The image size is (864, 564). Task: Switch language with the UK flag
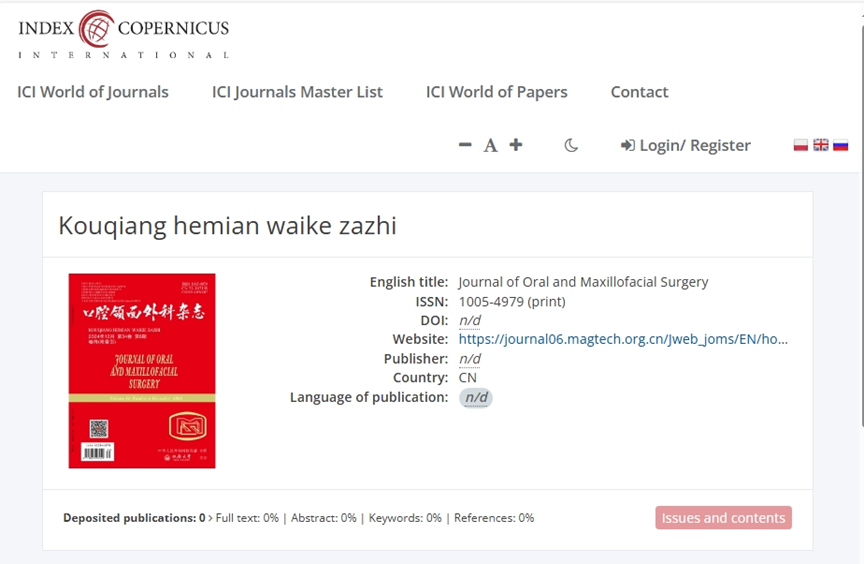coord(820,145)
